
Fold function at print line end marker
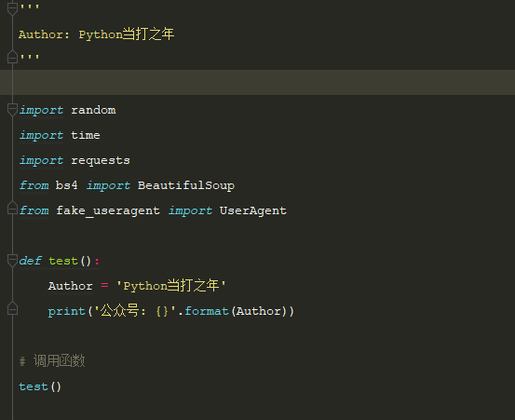point(12,308)
